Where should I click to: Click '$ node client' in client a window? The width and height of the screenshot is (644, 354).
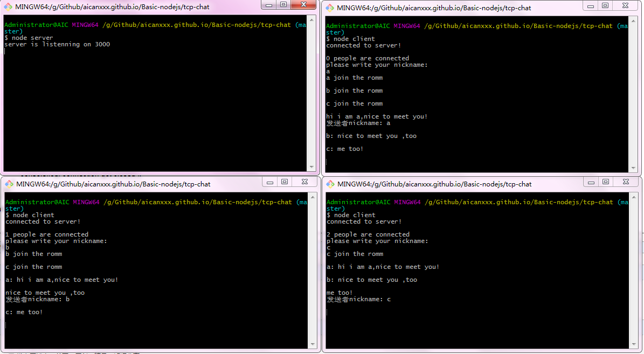[x=350, y=39]
